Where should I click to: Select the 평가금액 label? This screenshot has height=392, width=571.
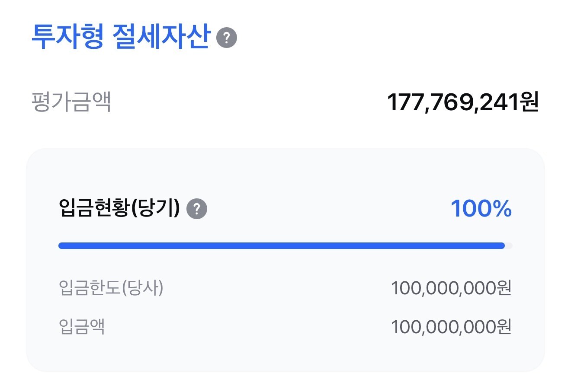click(72, 102)
